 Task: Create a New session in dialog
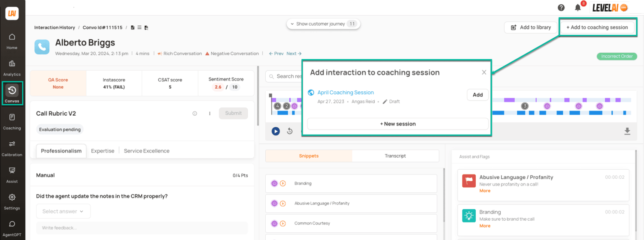pyautogui.click(x=398, y=124)
